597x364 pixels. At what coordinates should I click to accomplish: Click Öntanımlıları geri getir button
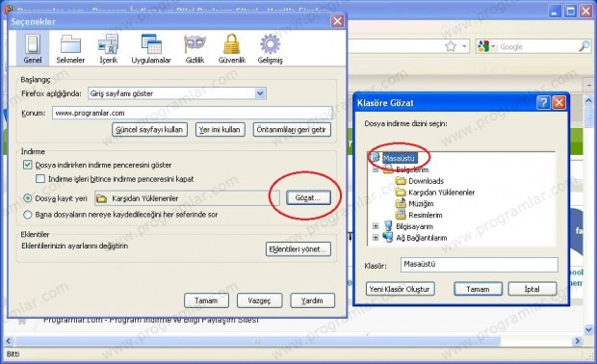pos(292,130)
